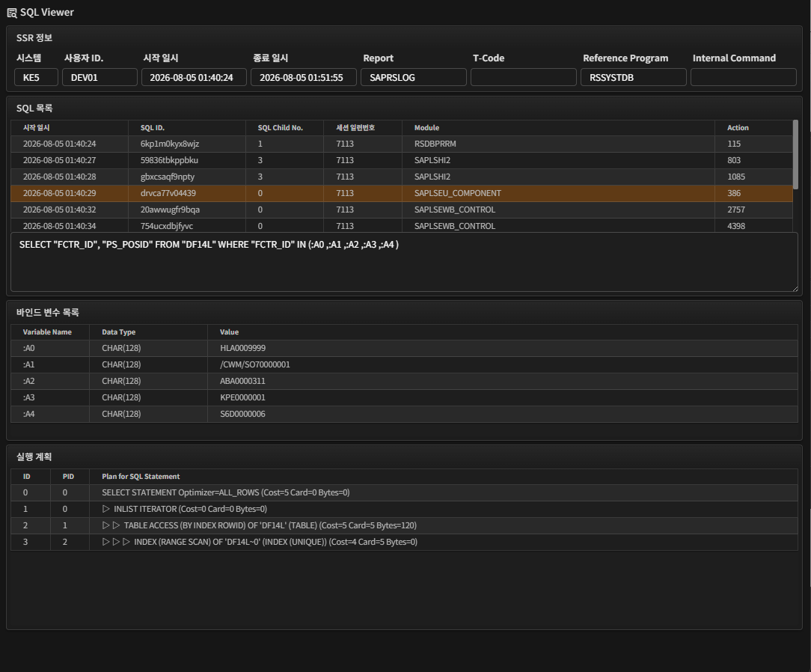The image size is (811, 672).
Task: Select bind variable row :A2
Action: [404, 381]
